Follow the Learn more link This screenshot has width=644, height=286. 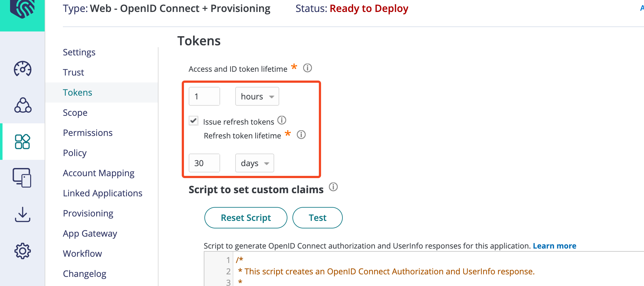point(554,246)
